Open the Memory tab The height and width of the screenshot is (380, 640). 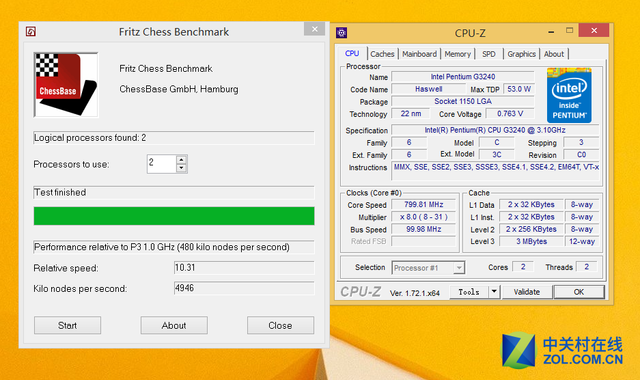point(458,54)
